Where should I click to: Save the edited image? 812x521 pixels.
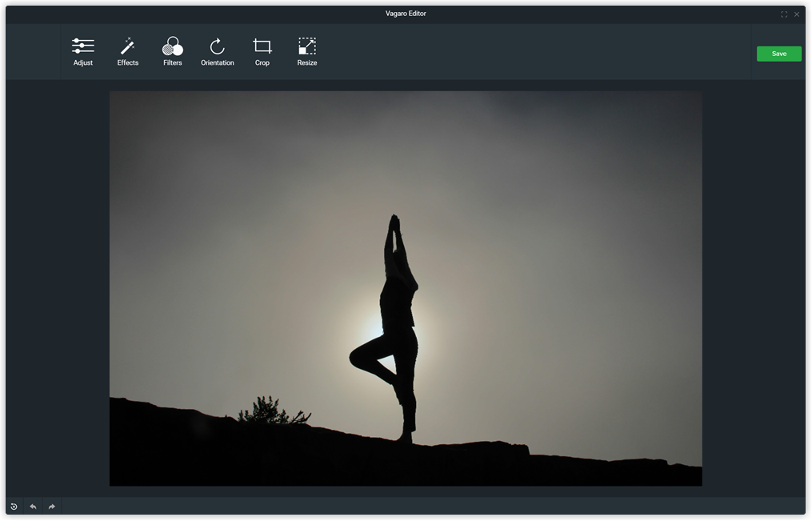(779, 54)
